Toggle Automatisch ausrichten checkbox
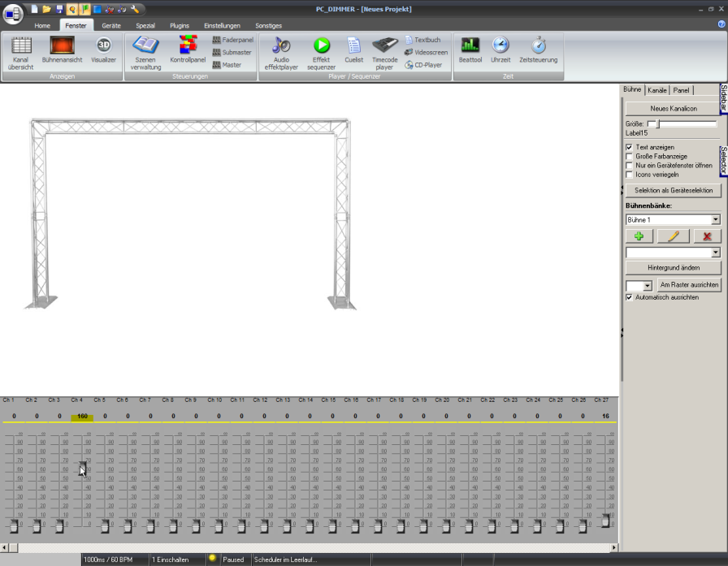728x566 pixels. [x=629, y=297]
